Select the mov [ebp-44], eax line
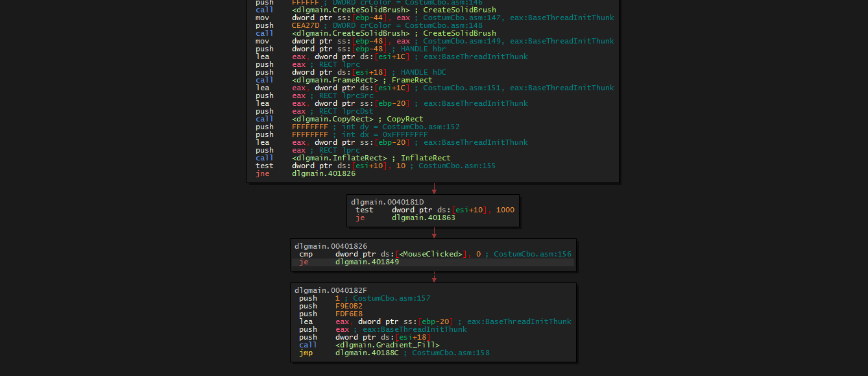868x376 pixels. [x=434, y=18]
